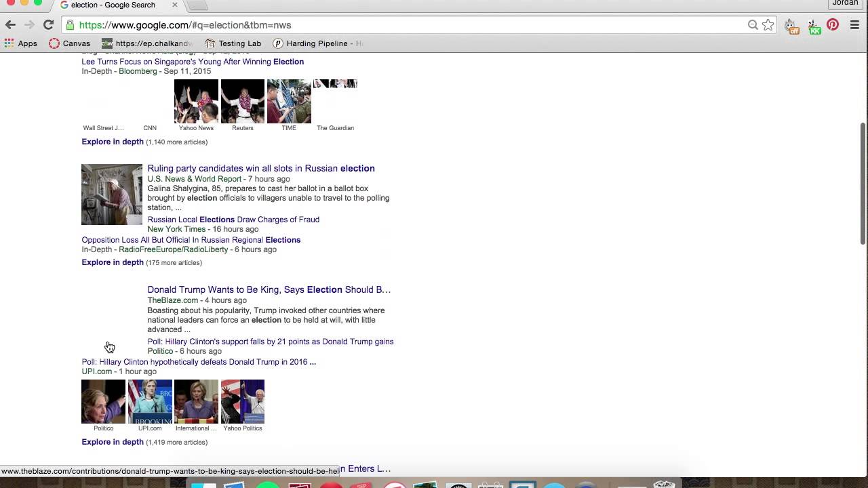Open Hillary Clinton hypothetically defeats Donald Trump article
The width and height of the screenshot is (868, 488).
(199, 362)
